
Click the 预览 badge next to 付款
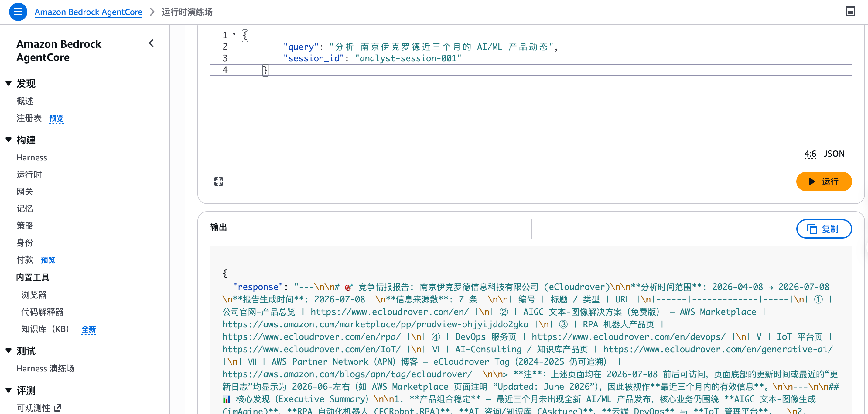(48, 260)
